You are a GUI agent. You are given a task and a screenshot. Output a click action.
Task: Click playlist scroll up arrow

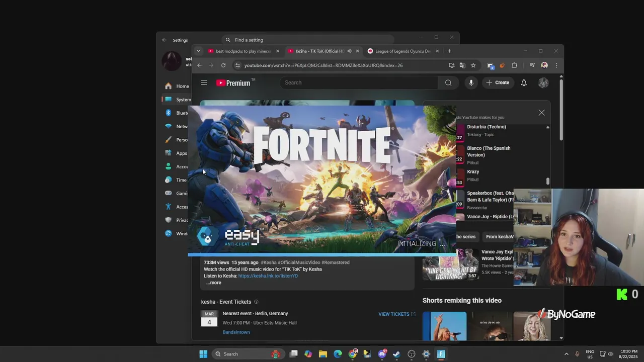pyautogui.click(x=548, y=127)
